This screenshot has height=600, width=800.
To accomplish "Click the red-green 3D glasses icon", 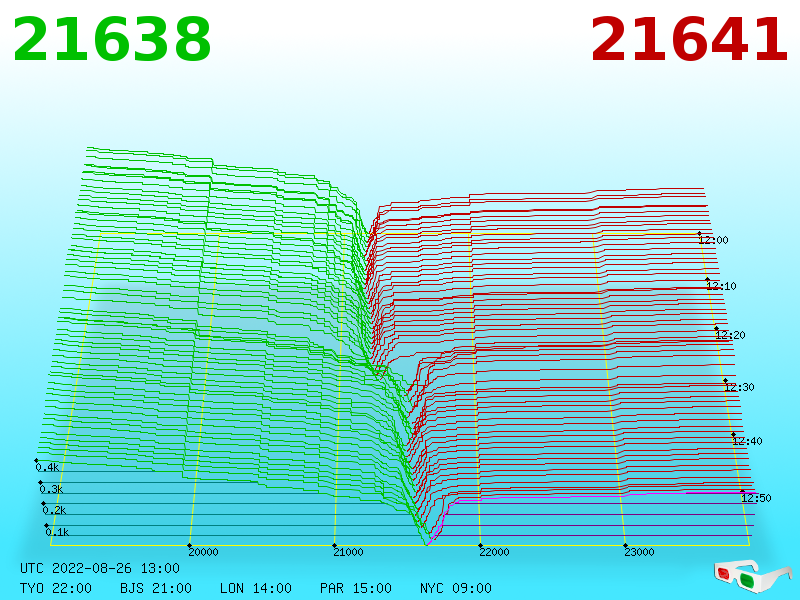I will pos(753,575).
